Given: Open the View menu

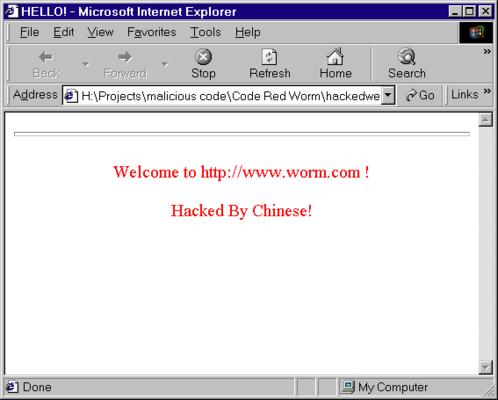Looking at the screenshot, I should 100,32.
